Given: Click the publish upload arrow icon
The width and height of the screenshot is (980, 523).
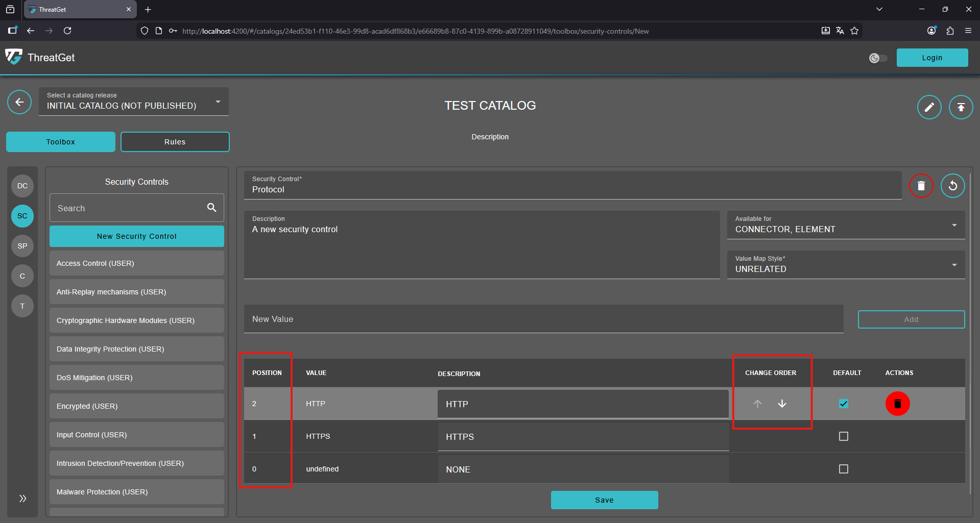Looking at the screenshot, I should pos(961,107).
